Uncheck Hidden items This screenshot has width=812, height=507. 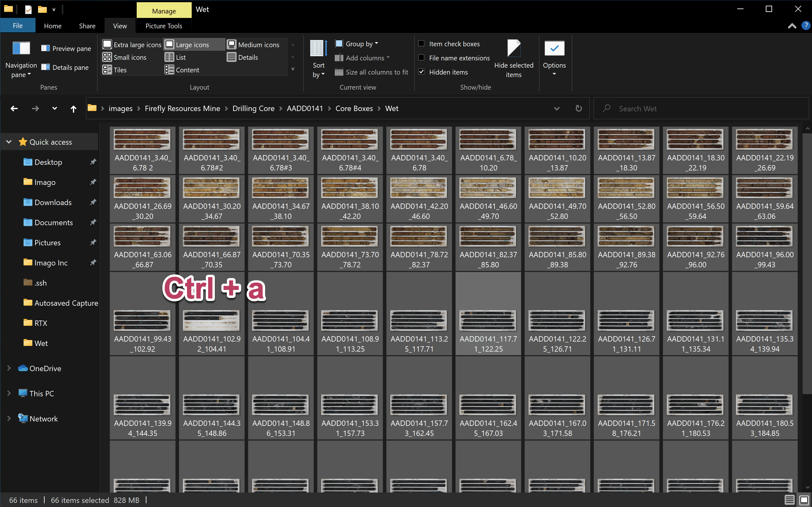click(x=421, y=72)
